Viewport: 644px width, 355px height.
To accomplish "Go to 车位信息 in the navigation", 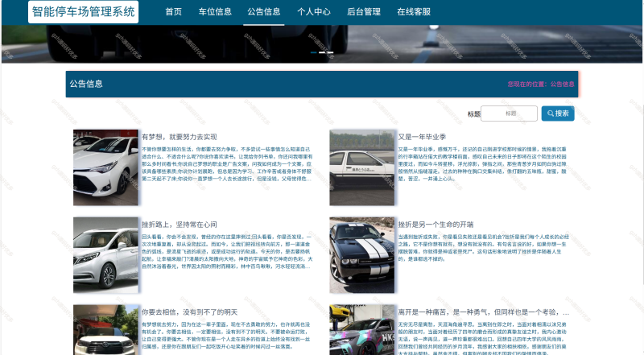I will tap(215, 12).
